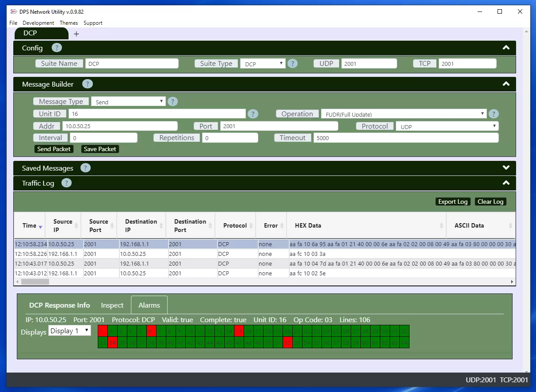Switch to the Inspect tab
This screenshot has width=536, height=392.
pos(112,305)
